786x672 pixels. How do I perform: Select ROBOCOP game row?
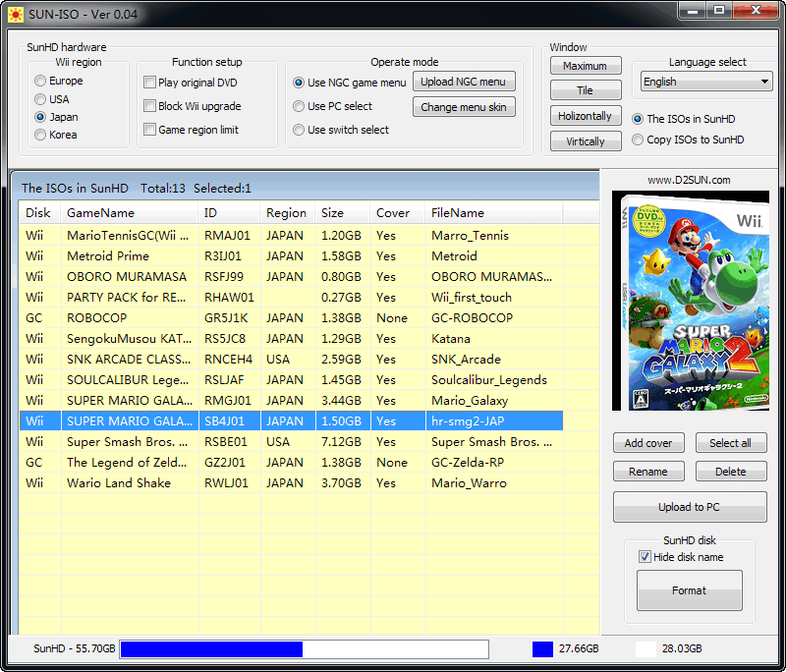(x=291, y=317)
